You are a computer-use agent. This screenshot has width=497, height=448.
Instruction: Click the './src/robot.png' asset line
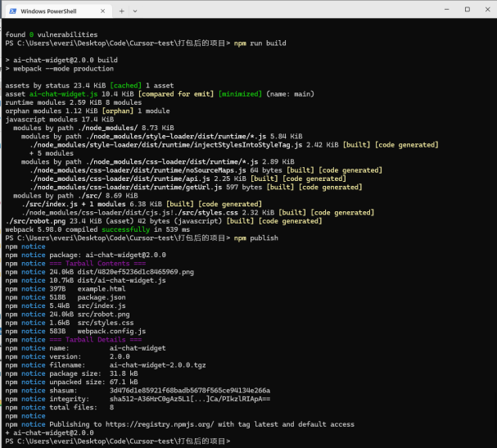click(x=164, y=221)
